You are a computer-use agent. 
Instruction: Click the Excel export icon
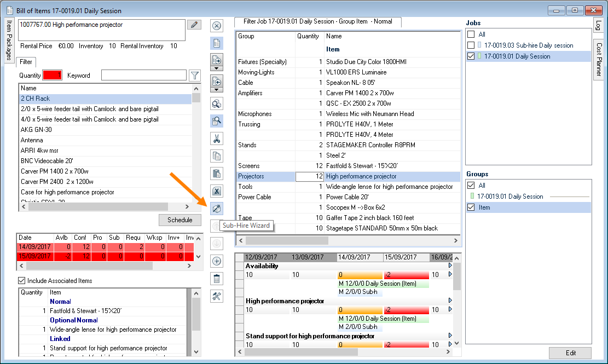point(217,191)
